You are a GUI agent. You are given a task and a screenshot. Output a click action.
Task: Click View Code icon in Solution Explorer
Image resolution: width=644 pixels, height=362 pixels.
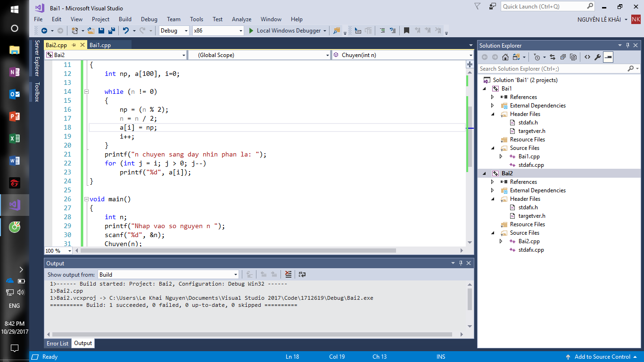[x=587, y=57]
